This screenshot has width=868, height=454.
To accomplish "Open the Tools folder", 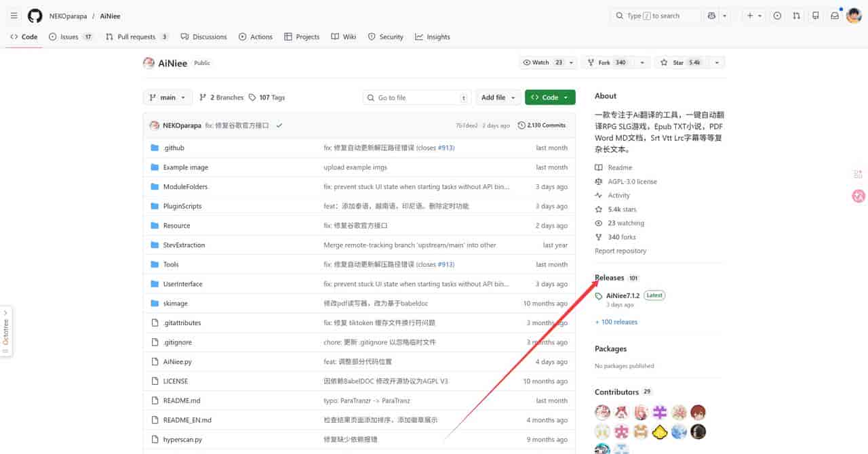I will [171, 264].
